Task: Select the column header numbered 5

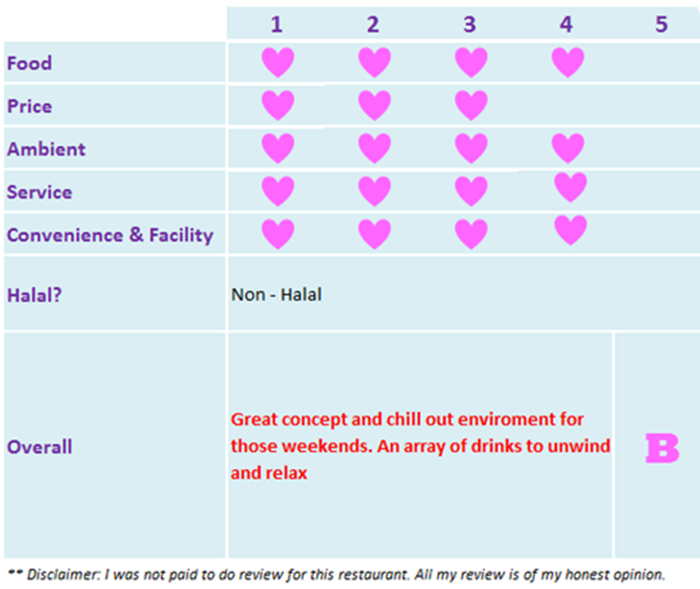Action: tap(661, 24)
